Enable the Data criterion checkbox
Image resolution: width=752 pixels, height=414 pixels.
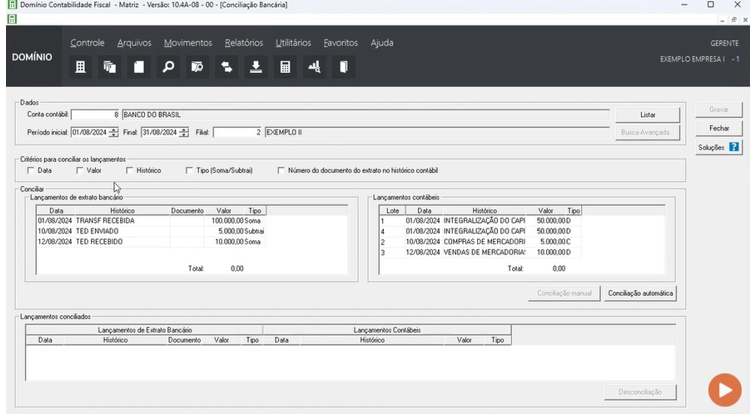coord(31,171)
